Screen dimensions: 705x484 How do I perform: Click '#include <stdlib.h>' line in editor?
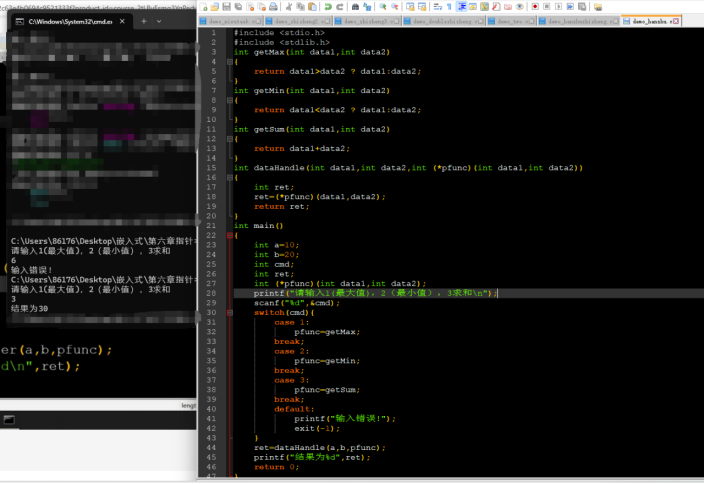281,42
